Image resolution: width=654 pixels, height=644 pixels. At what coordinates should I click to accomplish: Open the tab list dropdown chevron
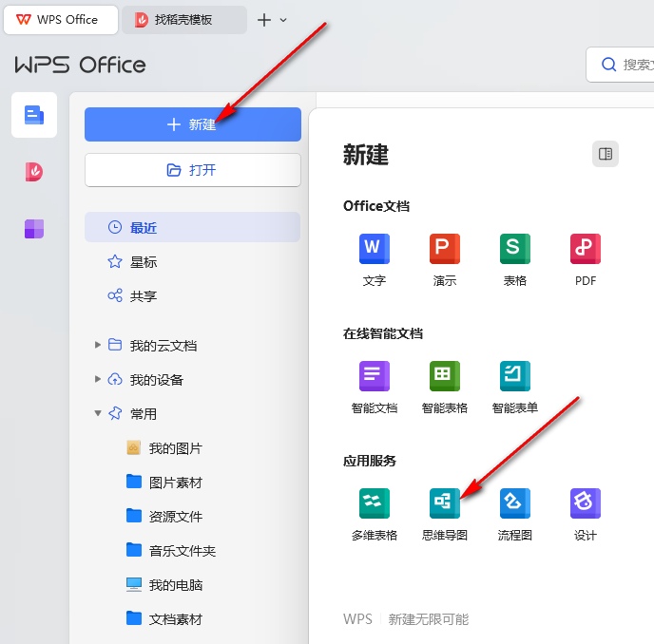[283, 20]
